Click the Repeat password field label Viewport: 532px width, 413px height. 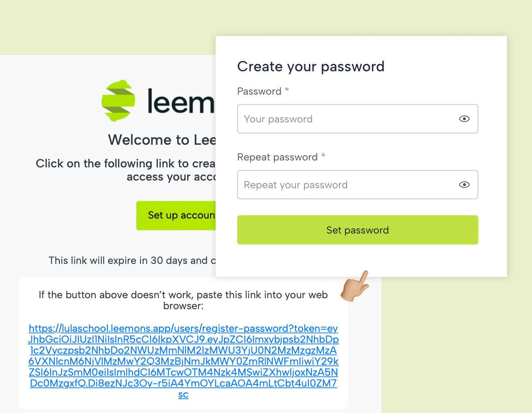(x=277, y=157)
